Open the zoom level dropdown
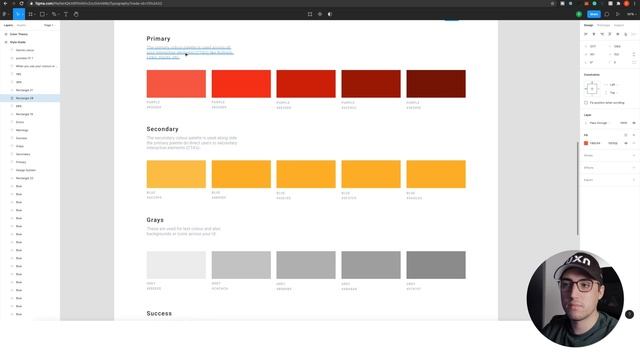640x360 pixels. pos(631,14)
